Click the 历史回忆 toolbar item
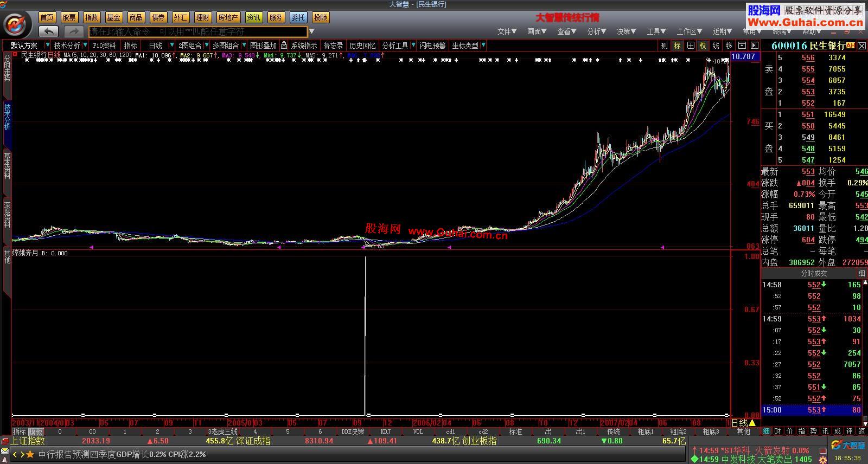The width and height of the screenshot is (868, 464). tap(362, 46)
